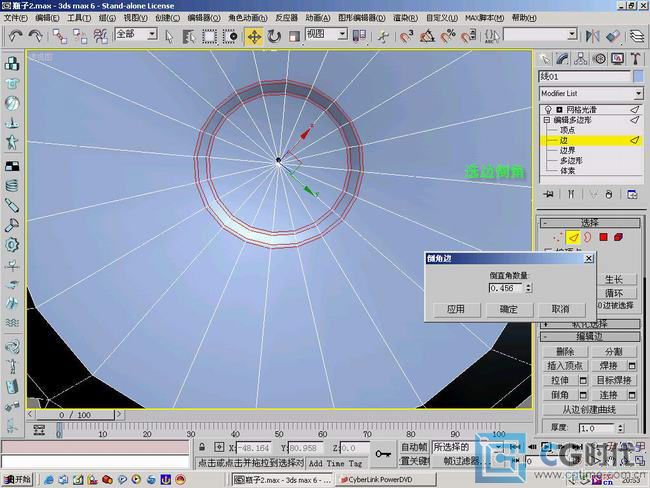This screenshot has width=650, height=488.
Task: Click the Undo arrow in main toolbar
Action: tap(15, 36)
